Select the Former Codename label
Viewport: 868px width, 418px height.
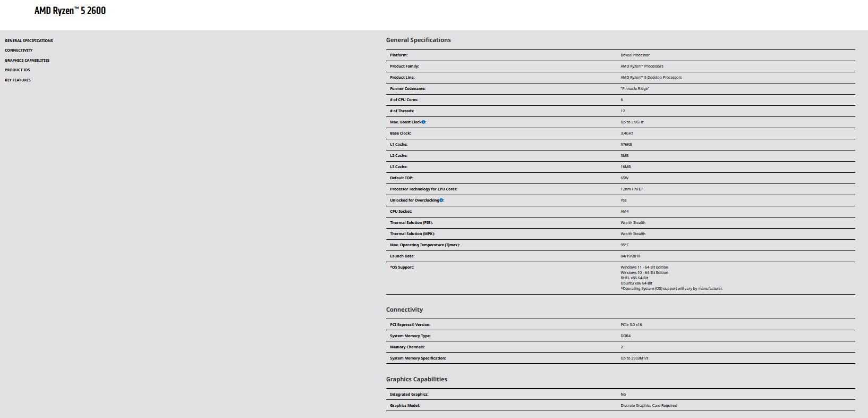click(407, 88)
